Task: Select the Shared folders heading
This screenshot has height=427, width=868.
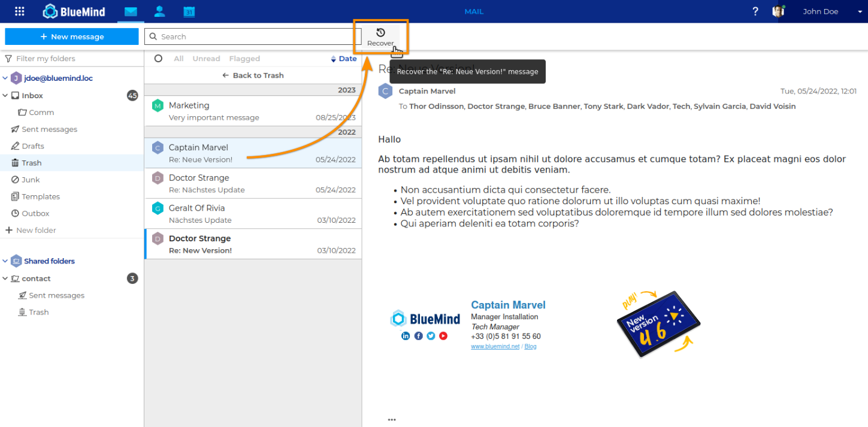Action: 49,261
